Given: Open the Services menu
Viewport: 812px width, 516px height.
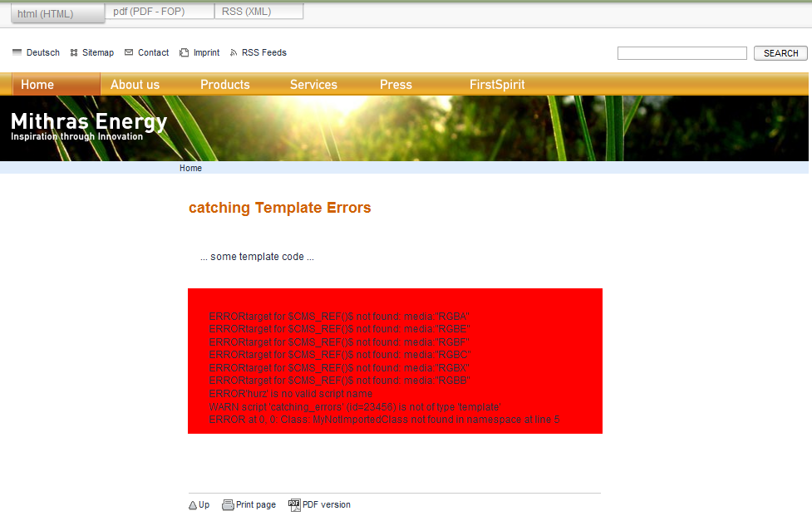Looking at the screenshot, I should [314, 85].
